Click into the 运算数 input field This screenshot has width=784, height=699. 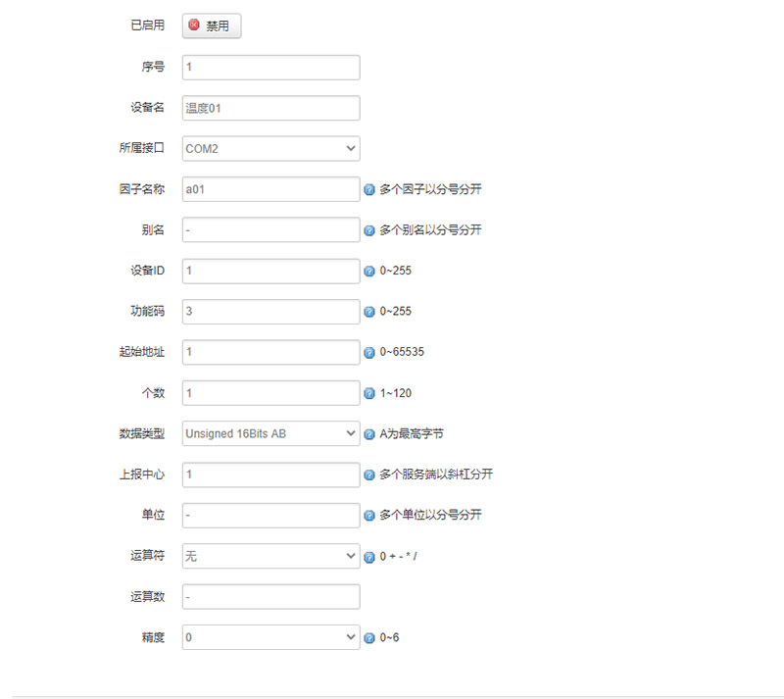click(x=270, y=596)
